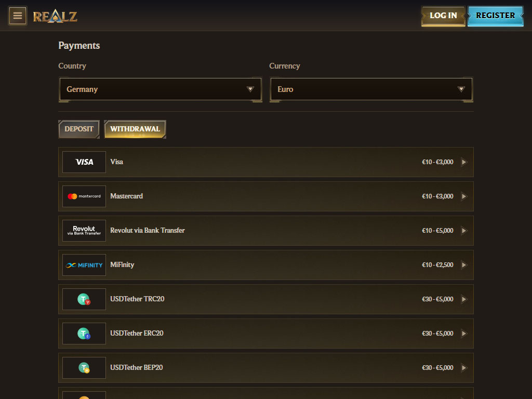Expand the MiFinity row arrow
Screen dimensions: 532x399
point(464,265)
